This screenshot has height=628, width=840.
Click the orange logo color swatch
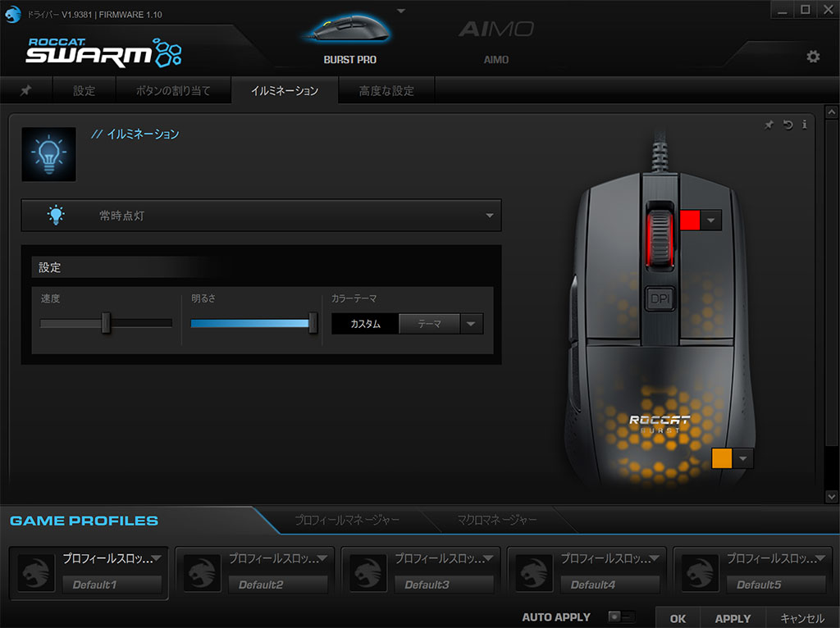[722, 458]
